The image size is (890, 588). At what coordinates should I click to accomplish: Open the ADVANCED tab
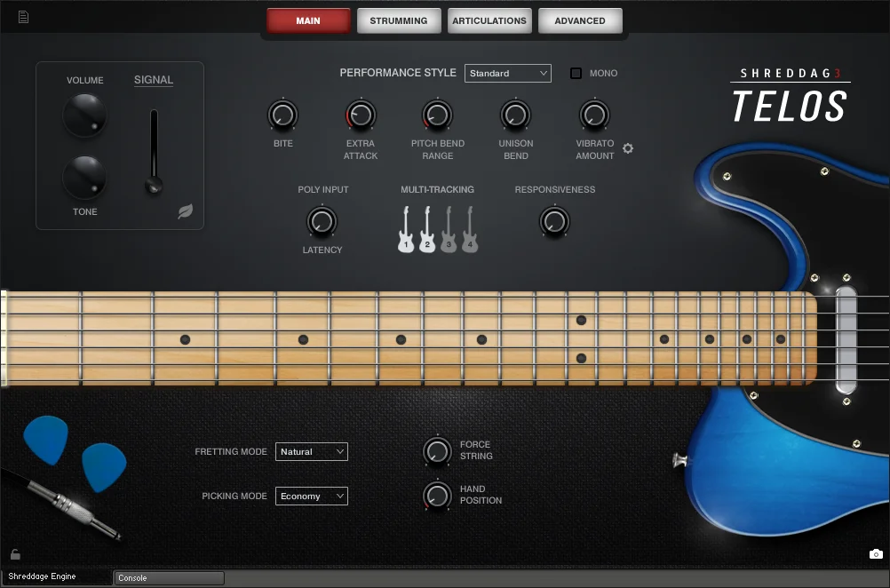[579, 21]
